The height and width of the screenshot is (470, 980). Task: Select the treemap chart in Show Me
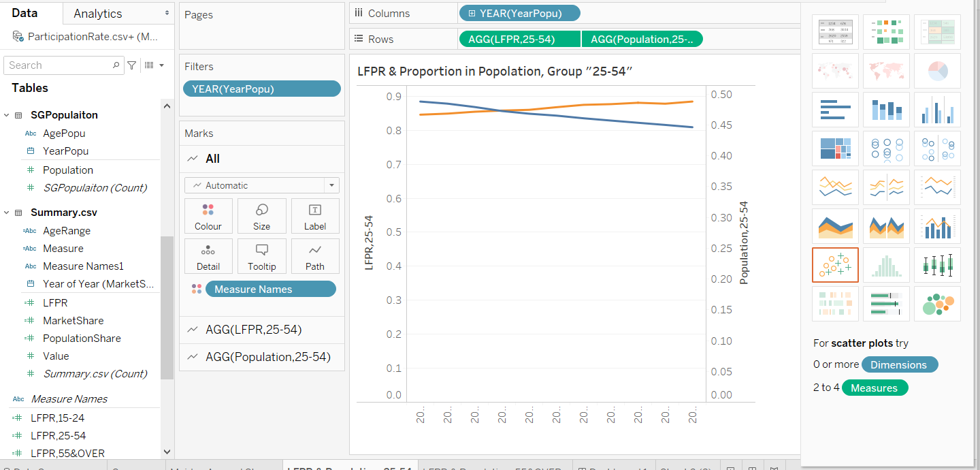(x=835, y=148)
